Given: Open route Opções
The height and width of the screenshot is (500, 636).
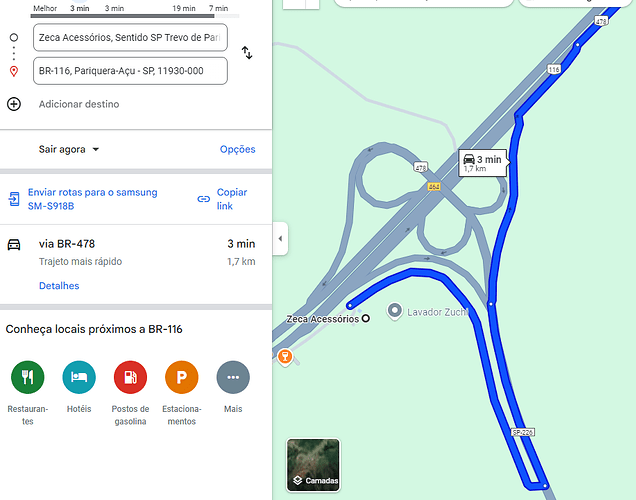Looking at the screenshot, I should (238, 149).
